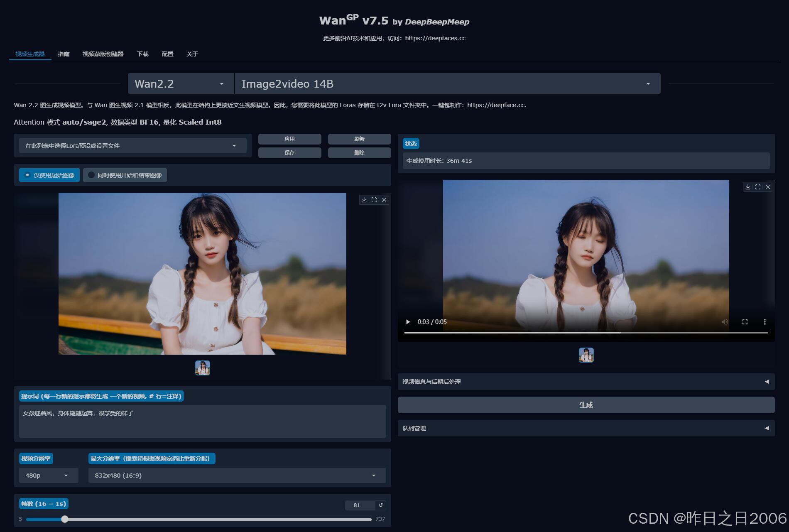Viewport: 789px width, 532px height.
Task: View the start image in fullscreen
Action: (x=374, y=200)
